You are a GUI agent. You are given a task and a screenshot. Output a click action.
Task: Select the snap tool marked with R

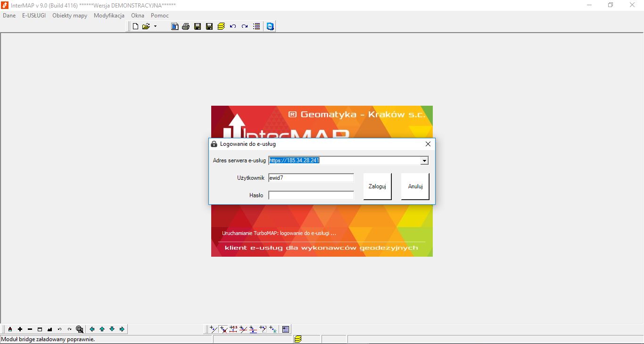[x=273, y=329]
